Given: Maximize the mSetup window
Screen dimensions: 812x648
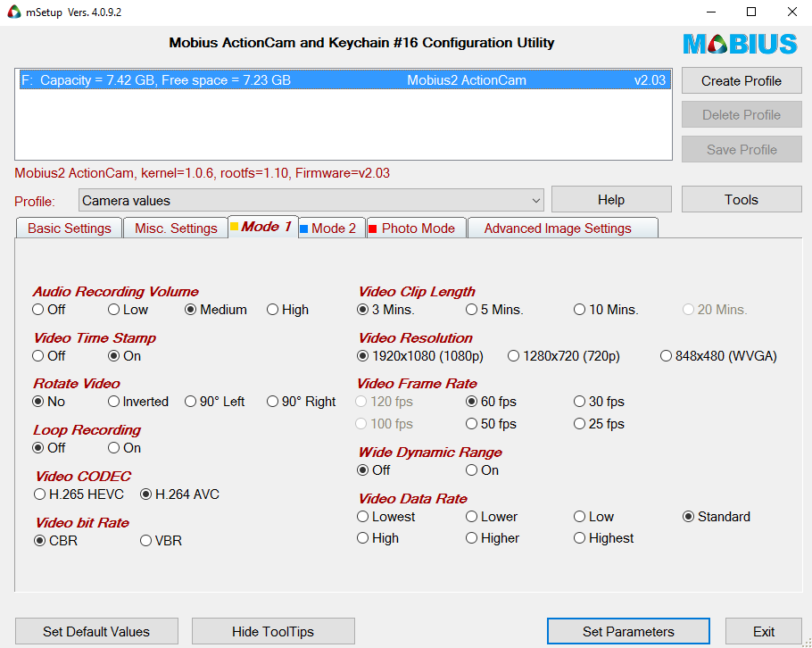Looking at the screenshot, I should (751, 12).
